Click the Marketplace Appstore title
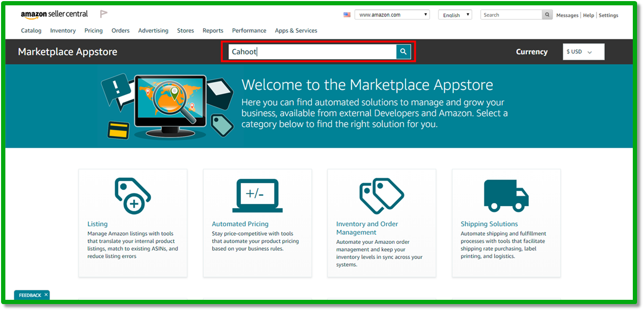644x311 pixels. click(68, 52)
